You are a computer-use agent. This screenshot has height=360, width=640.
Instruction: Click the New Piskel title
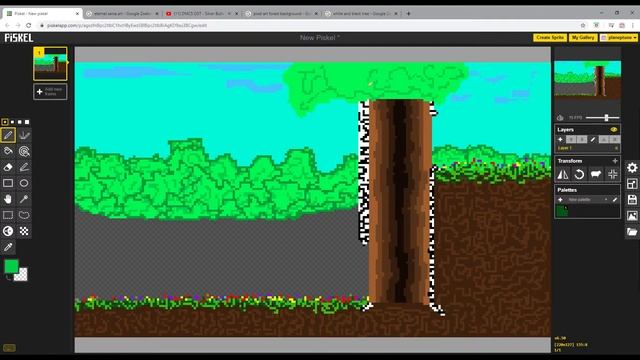[x=320, y=38]
